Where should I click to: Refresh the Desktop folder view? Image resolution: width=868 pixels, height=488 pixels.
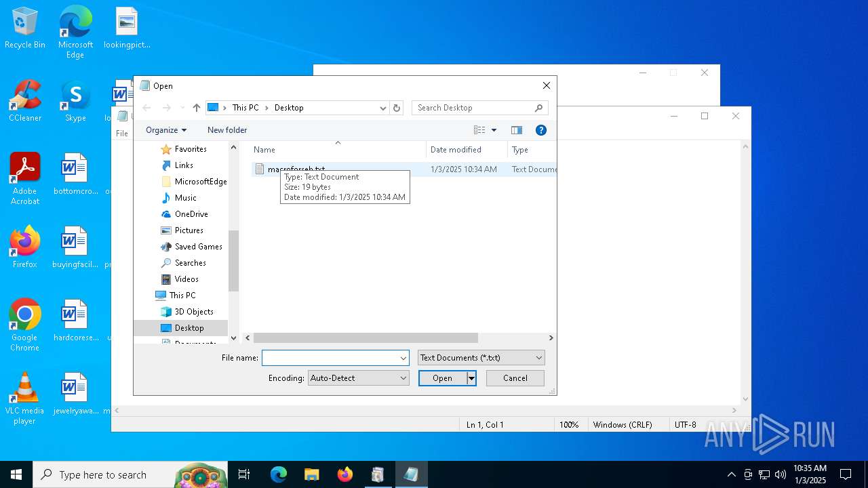pos(397,108)
